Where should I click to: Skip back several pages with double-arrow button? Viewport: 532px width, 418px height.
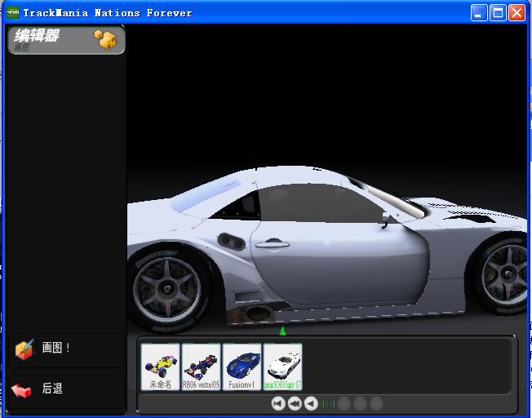coord(295,404)
